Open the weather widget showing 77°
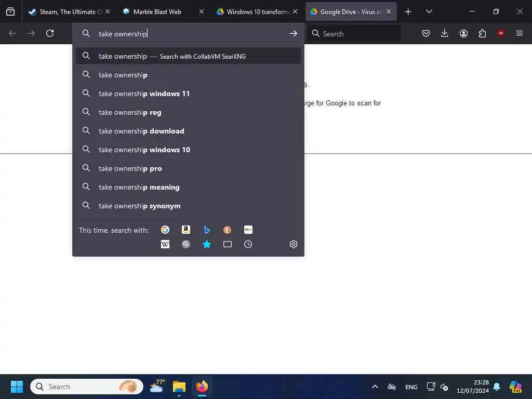Screen dimensions: 532x399 [x=157, y=387]
